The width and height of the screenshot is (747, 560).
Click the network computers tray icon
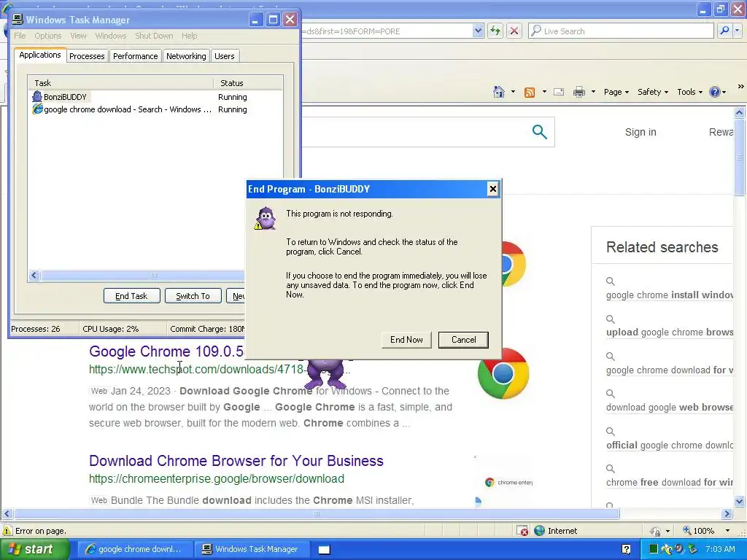pyautogui.click(x=692, y=549)
